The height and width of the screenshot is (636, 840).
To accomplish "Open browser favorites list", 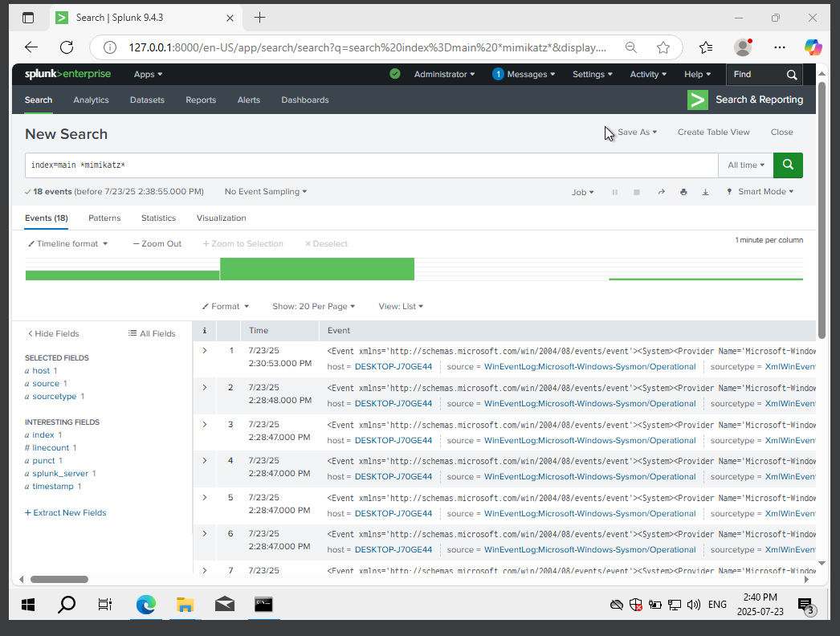I will (706, 47).
